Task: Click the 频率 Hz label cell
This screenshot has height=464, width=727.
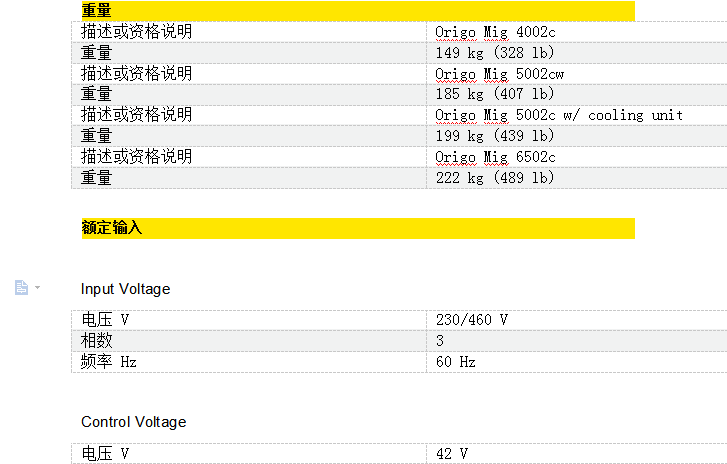Action: (108, 362)
